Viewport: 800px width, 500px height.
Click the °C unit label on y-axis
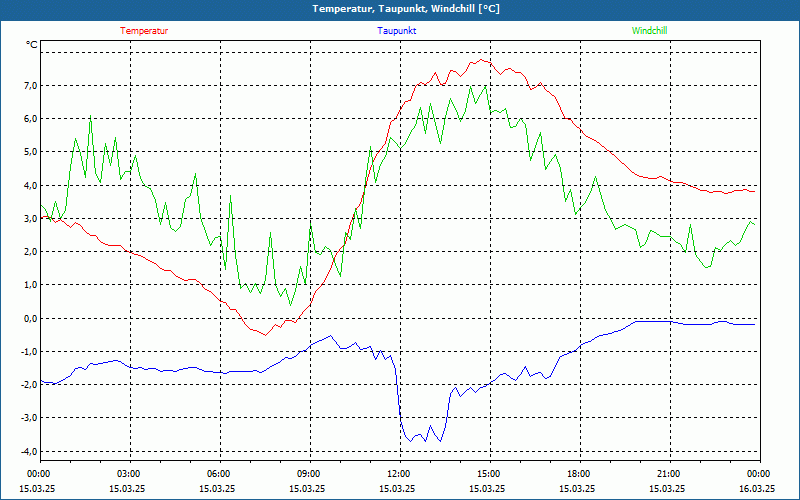(x=32, y=45)
